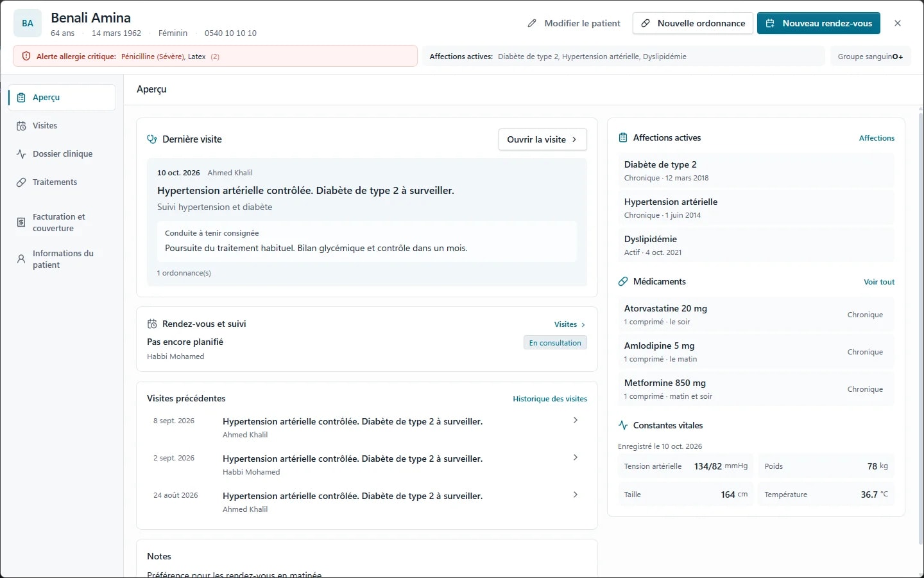Viewport: 924px width, 578px height.
Task: Click the Facturation sidebar receipt icon
Action: [x=21, y=222]
